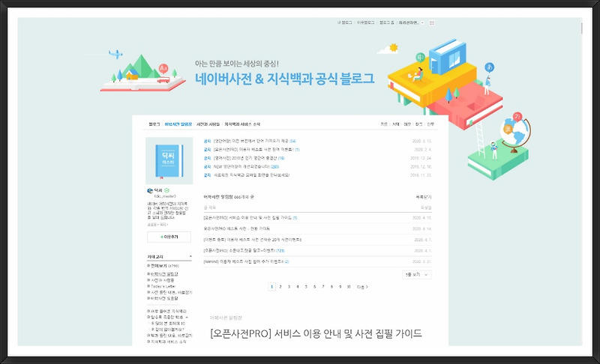Click the blue icon before the 딕씨 nickname
The width and height of the screenshot is (600, 364).
(x=150, y=190)
